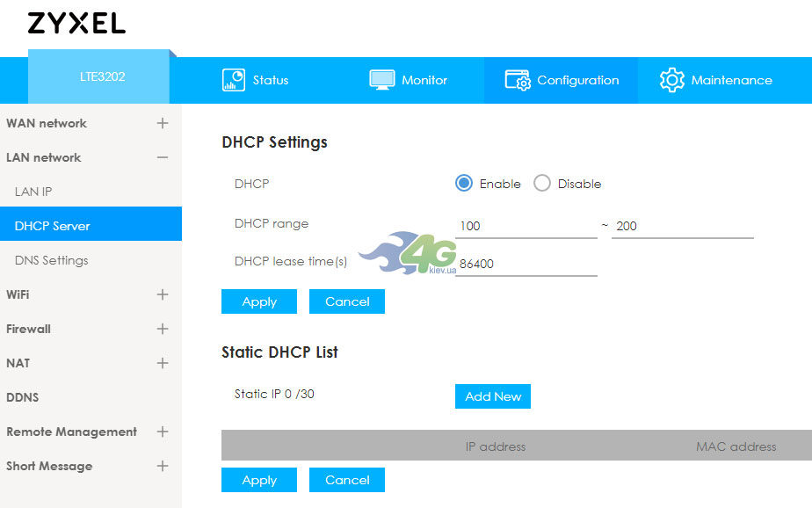Click the WAN network label
812x508 pixels.
pyautogui.click(x=47, y=123)
